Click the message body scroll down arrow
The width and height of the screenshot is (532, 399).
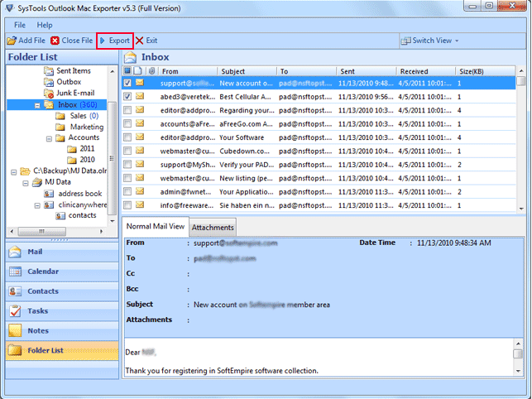(x=518, y=371)
